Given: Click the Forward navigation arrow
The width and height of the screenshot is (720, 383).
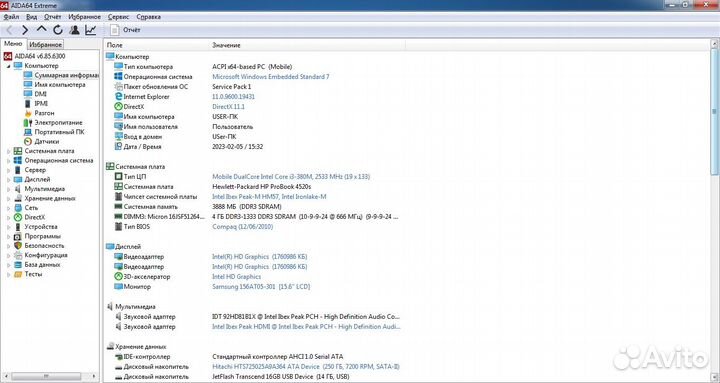Looking at the screenshot, I should (x=25, y=30).
